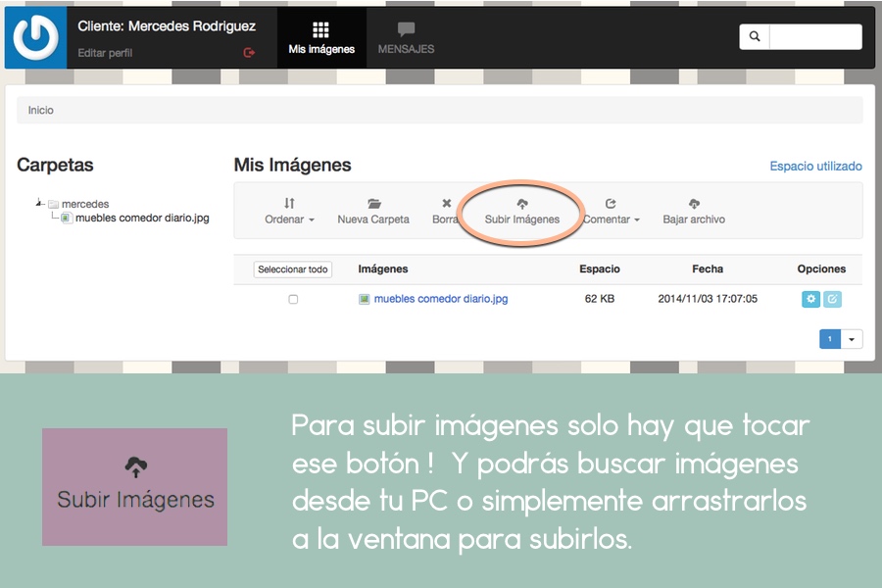The image size is (882, 588).
Task: Open Espacio utilizado link
Action: (815, 166)
